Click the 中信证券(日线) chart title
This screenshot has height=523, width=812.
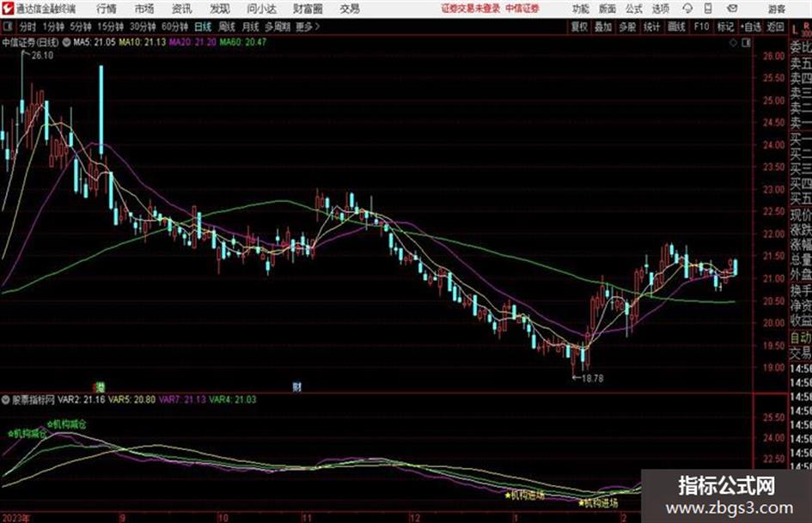[x=30, y=42]
